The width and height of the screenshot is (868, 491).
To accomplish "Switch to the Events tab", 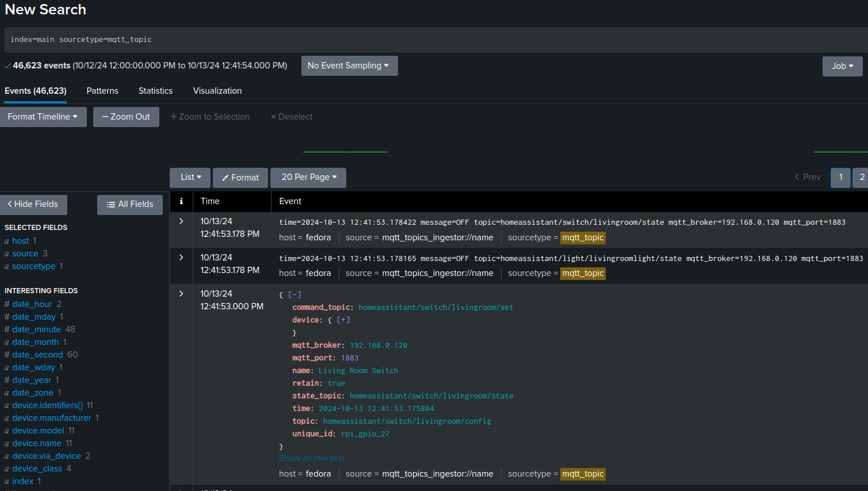I will 36,91.
